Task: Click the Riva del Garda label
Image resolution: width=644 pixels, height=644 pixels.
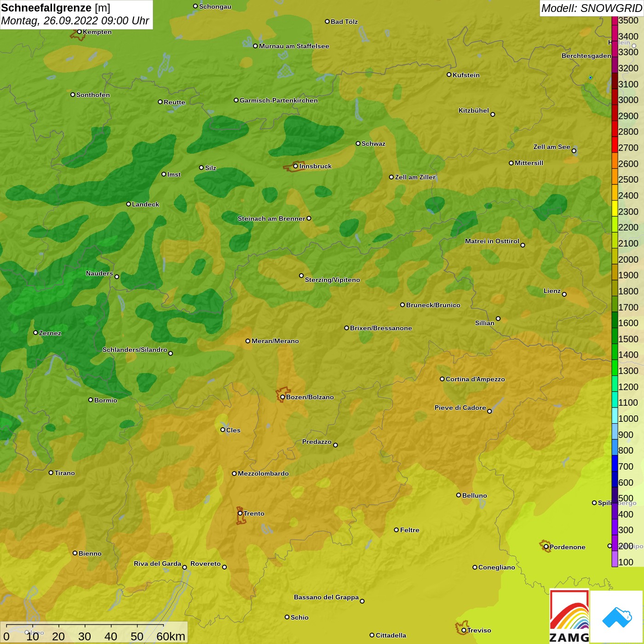Action: (x=157, y=563)
